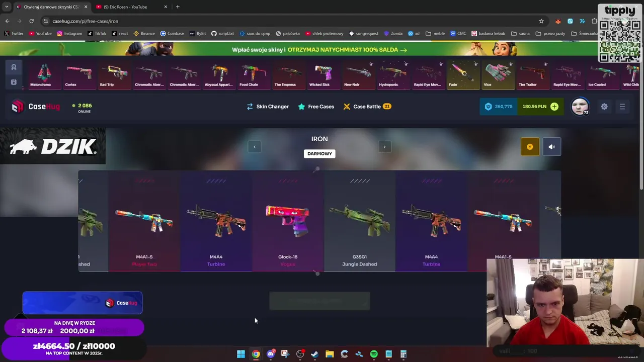Open the ByBit bookmark

(x=198, y=34)
